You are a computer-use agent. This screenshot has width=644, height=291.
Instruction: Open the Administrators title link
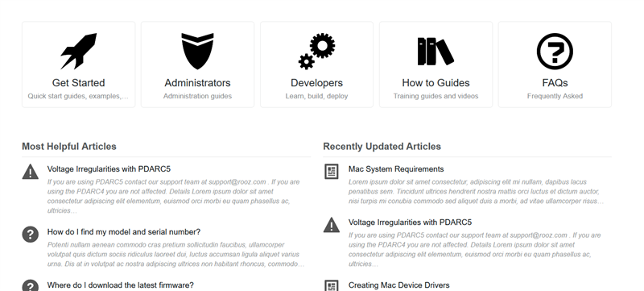click(197, 82)
